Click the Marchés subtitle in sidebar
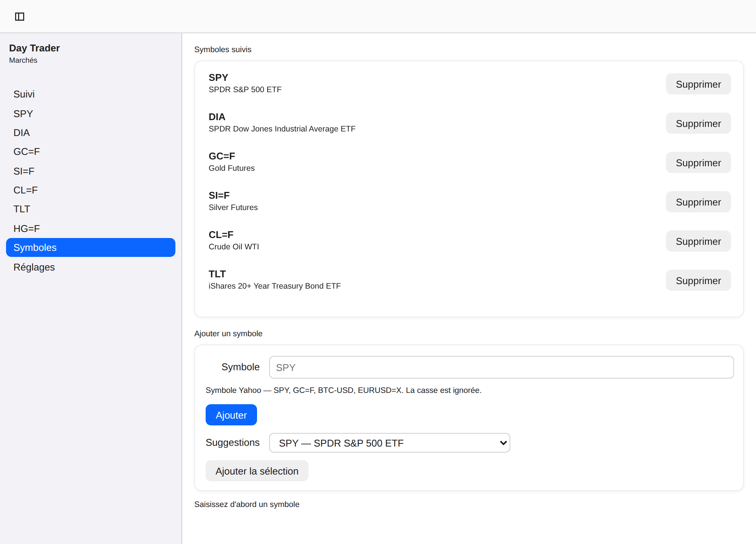756x544 pixels. click(x=23, y=60)
